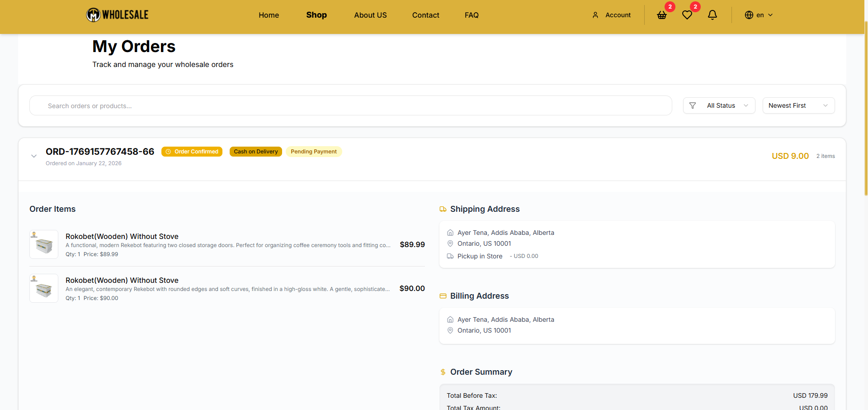Screen dimensions: 868x410
Task: Click the Account user icon
Action: tap(595, 15)
